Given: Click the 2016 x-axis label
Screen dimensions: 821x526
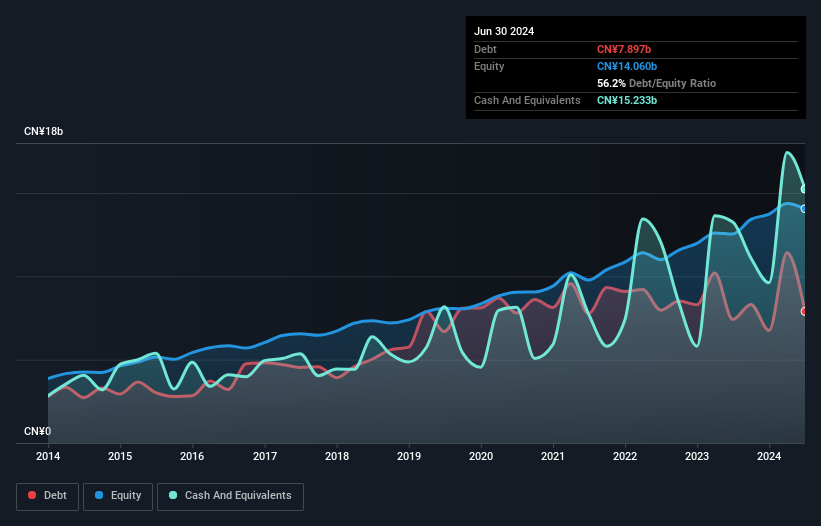Looking at the screenshot, I should click(192, 456).
